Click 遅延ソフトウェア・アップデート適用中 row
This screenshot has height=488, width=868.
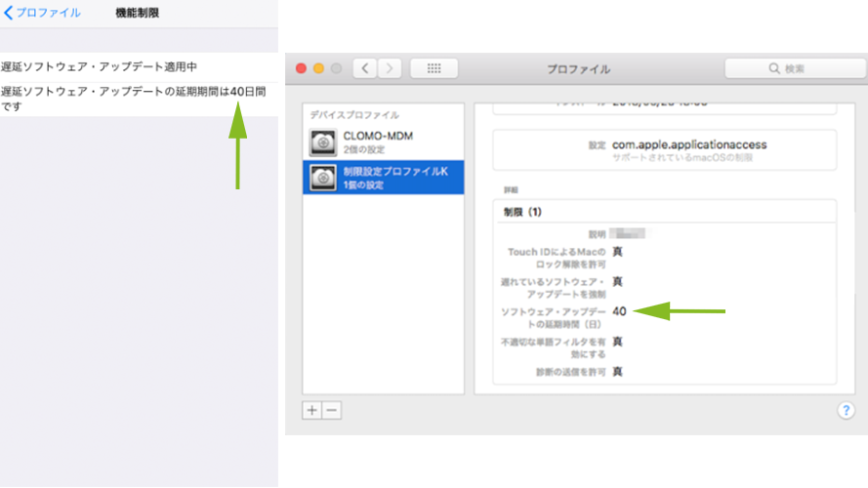click(x=139, y=67)
